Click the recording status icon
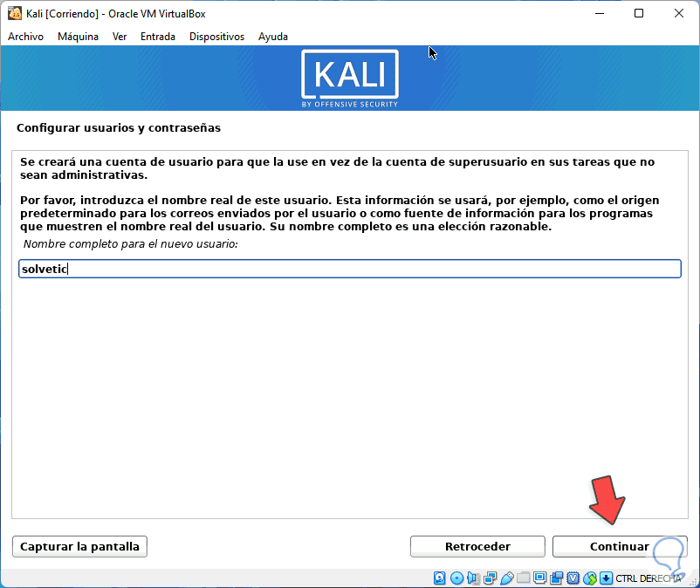Screen dimensions: 700x588 556,578
